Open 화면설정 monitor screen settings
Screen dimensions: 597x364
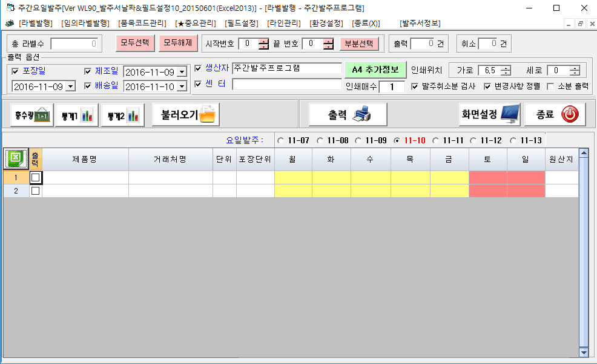[489, 114]
